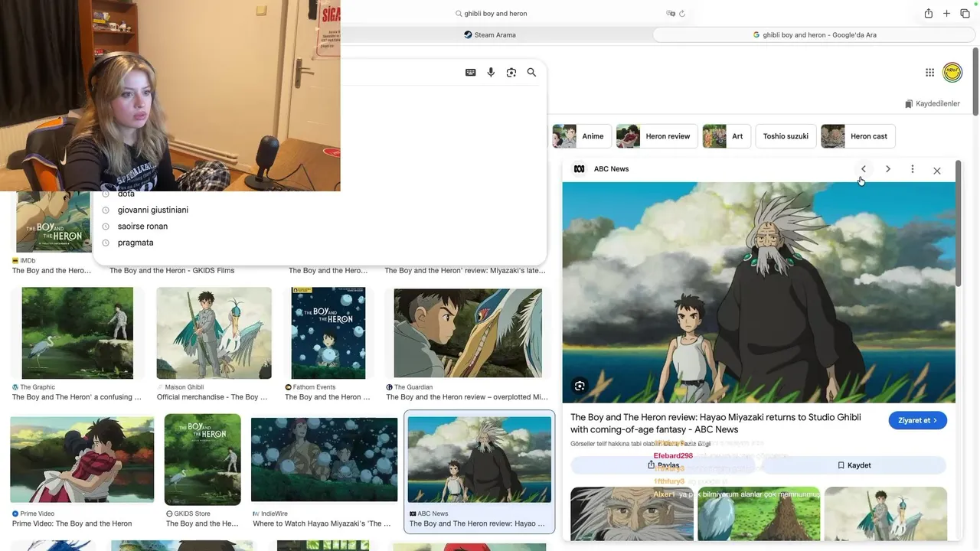Open Google Lens camera search
980x551 pixels.
(x=511, y=73)
